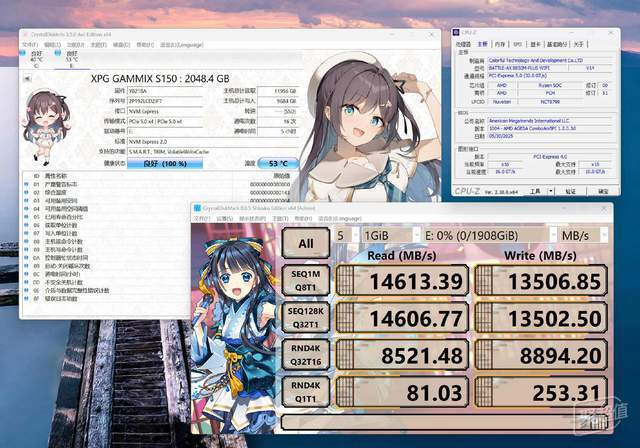Open CrystalDiskInfo Help menu
Screen dimensions: 640x448
pos(145,45)
